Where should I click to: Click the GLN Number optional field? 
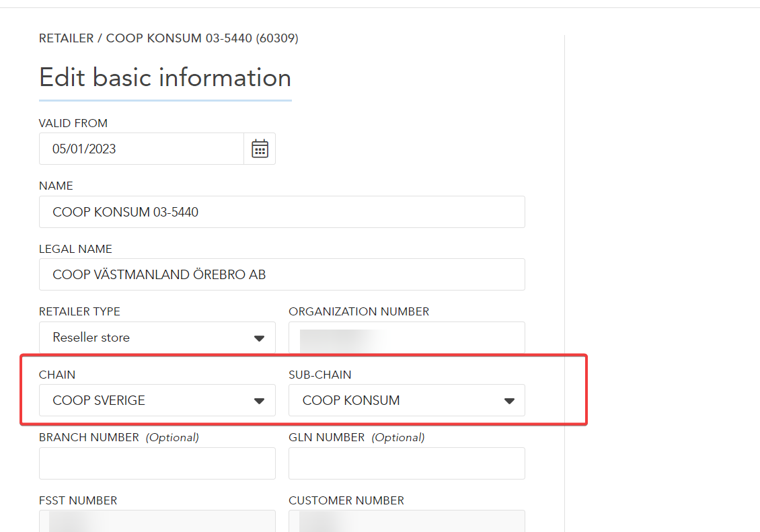pos(407,463)
